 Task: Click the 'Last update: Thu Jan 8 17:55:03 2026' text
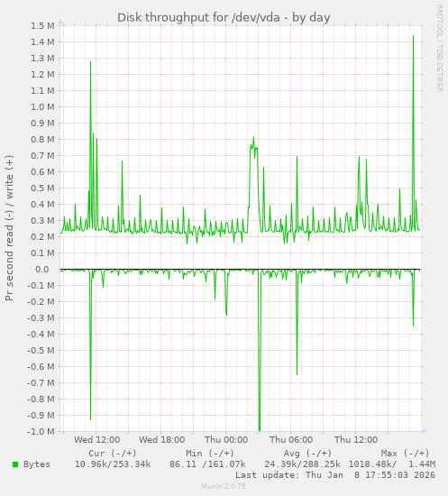point(335,475)
